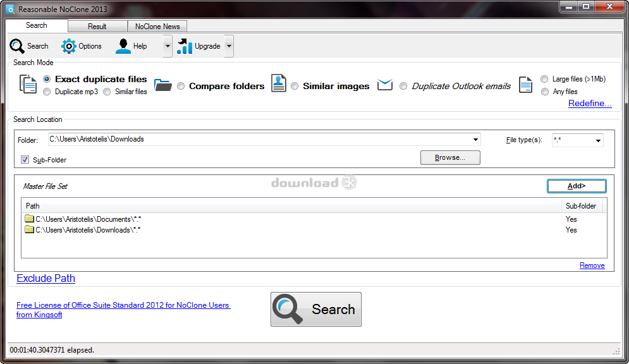Click the Search magnifier toolbar icon
Image resolution: width=629 pixels, height=364 pixels.
pyautogui.click(x=17, y=46)
